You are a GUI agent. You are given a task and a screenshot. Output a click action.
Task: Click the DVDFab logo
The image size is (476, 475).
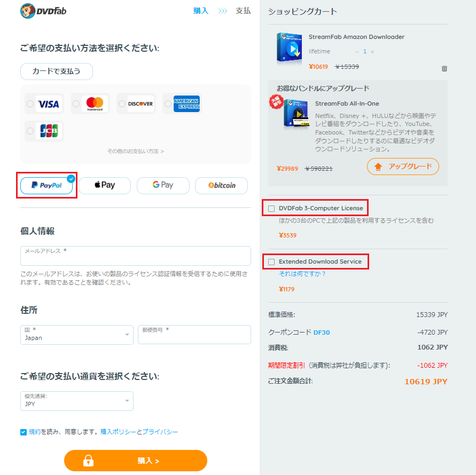point(43,11)
